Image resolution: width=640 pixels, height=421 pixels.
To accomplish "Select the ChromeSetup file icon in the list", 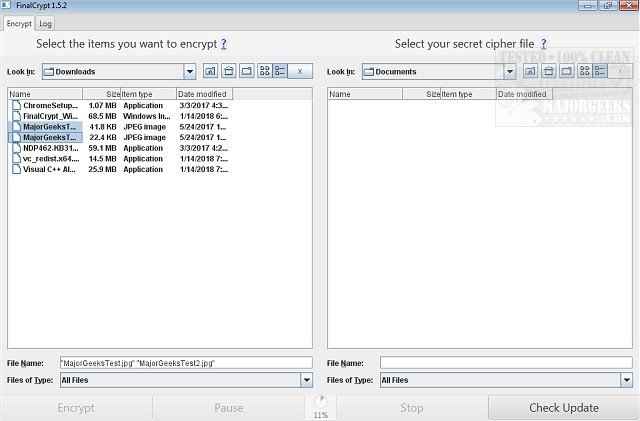I will pyautogui.click(x=16, y=105).
